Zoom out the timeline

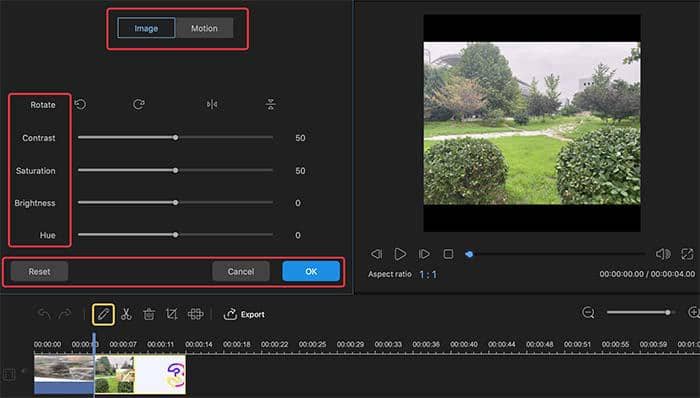[588, 312]
